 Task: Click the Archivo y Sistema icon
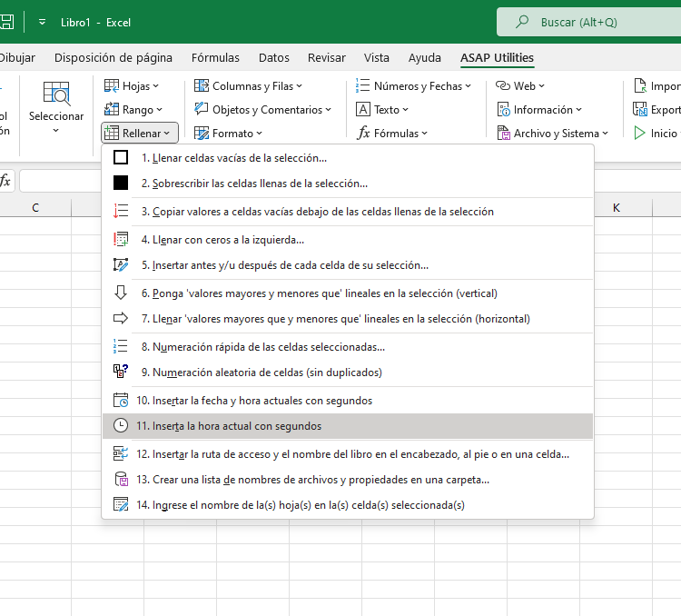point(503,133)
